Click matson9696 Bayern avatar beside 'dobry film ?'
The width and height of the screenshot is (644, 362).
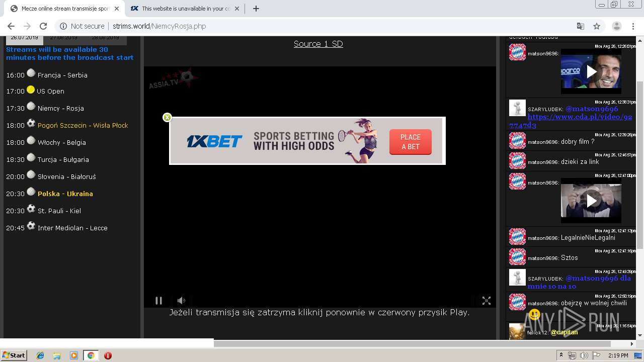(517, 140)
